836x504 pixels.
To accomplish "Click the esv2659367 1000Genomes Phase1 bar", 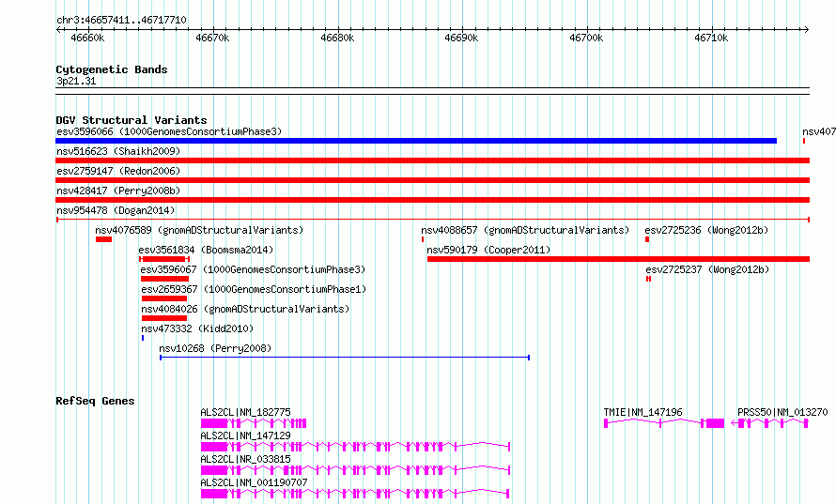I will (164, 298).
